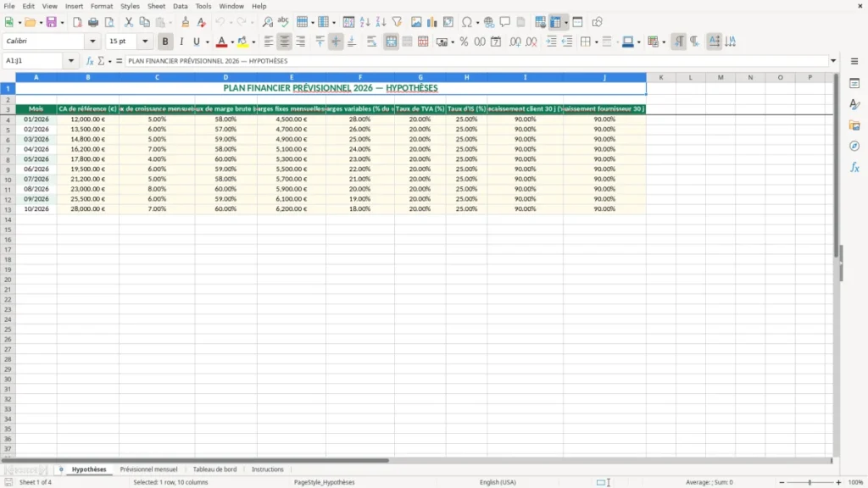The width and height of the screenshot is (868, 488).
Task: Open the Font Name dropdown (Calibri)
Action: [x=92, y=41]
